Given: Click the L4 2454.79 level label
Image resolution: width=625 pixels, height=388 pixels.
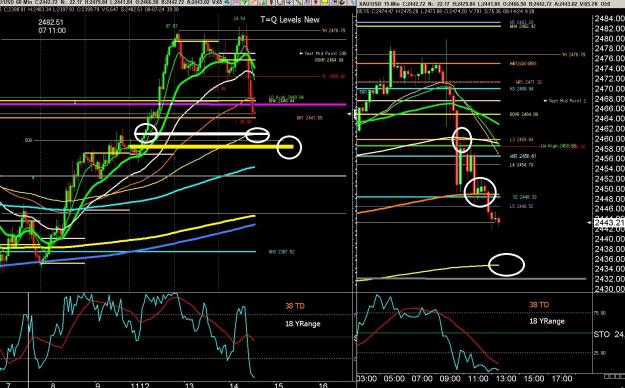Looking at the screenshot, I should point(521,165).
